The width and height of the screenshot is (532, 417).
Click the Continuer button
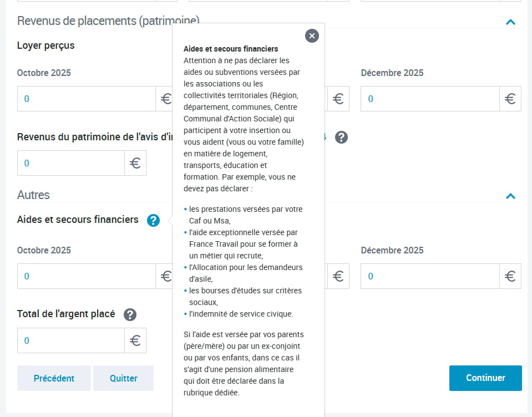point(485,378)
